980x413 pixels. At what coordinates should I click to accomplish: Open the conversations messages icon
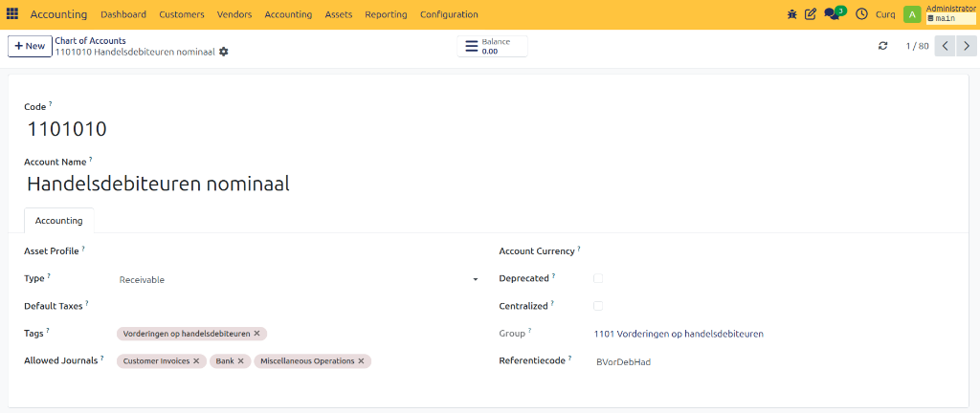pyautogui.click(x=832, y=14)
